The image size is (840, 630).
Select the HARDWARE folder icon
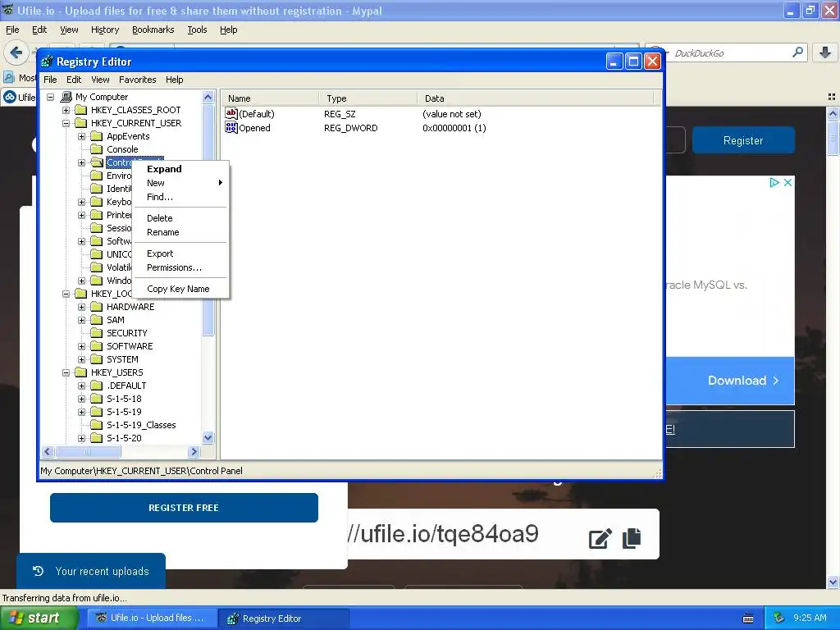tap(97, 307)
